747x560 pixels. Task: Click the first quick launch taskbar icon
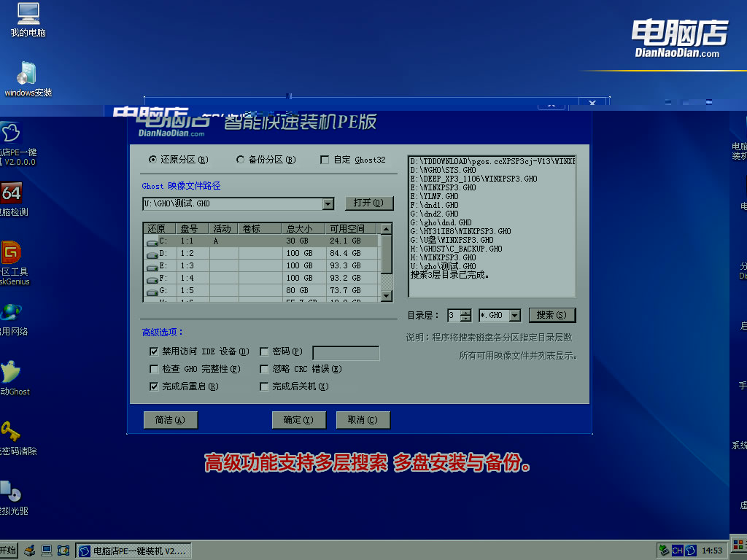tap(29, 551)
